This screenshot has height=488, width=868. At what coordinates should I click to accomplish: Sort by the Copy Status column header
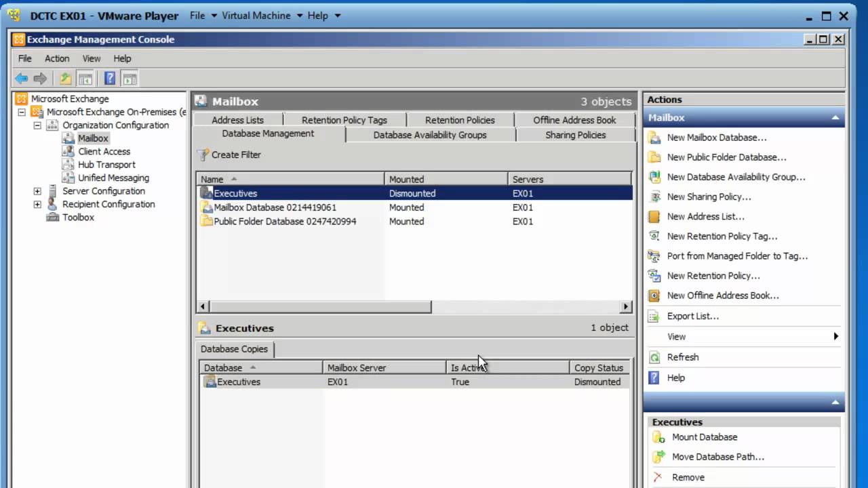pos(599,368)
